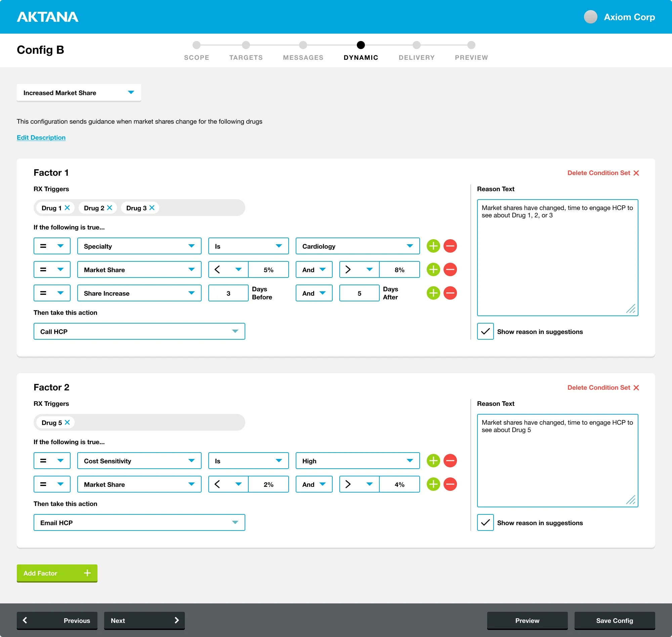672x637 pixels.
Task: Toggle Show reason in suggestions in Factor 2
Action: (x=485, y=522)
